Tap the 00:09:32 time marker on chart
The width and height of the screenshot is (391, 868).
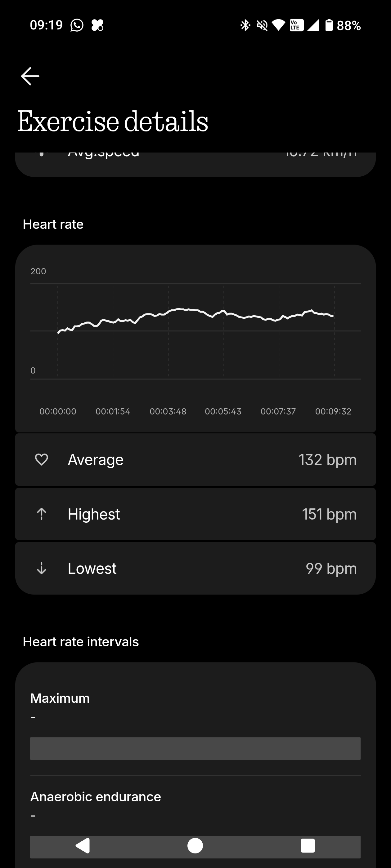[x=333, y=411]
